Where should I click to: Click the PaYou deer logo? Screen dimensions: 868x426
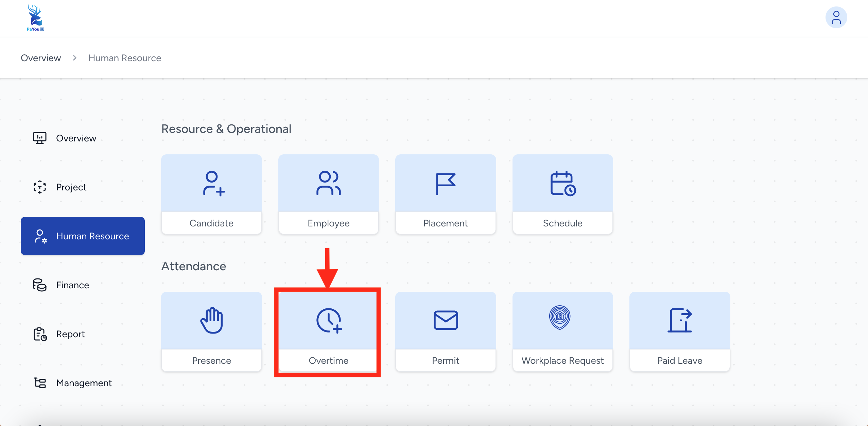pos(35,18)
